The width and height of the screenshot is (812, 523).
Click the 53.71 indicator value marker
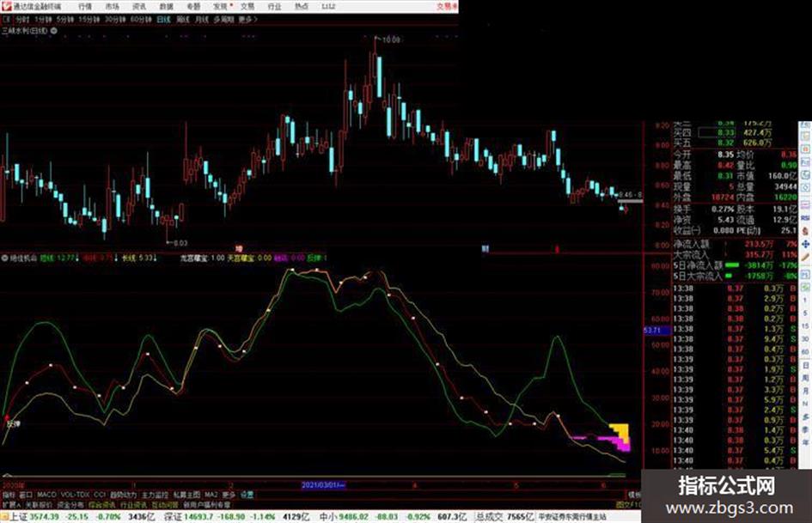click(656, 330)
